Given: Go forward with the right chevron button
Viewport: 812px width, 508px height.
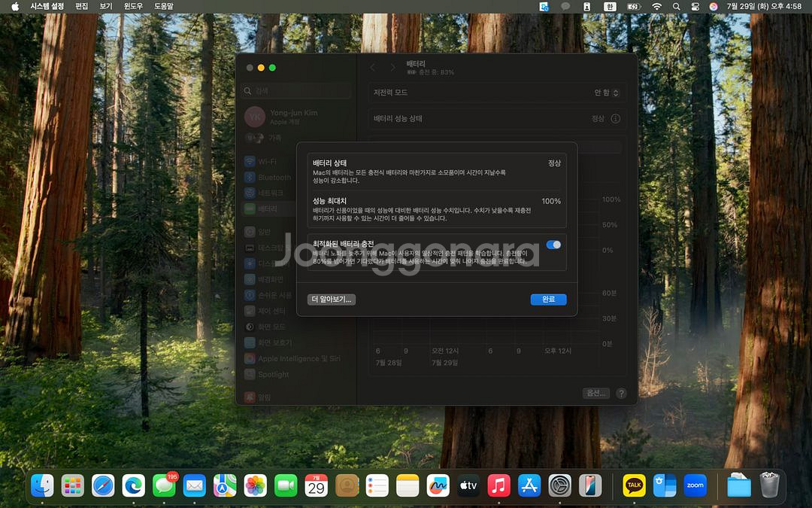Looking at the screenshot, I should pyautogui.click(x=392, y=68).
